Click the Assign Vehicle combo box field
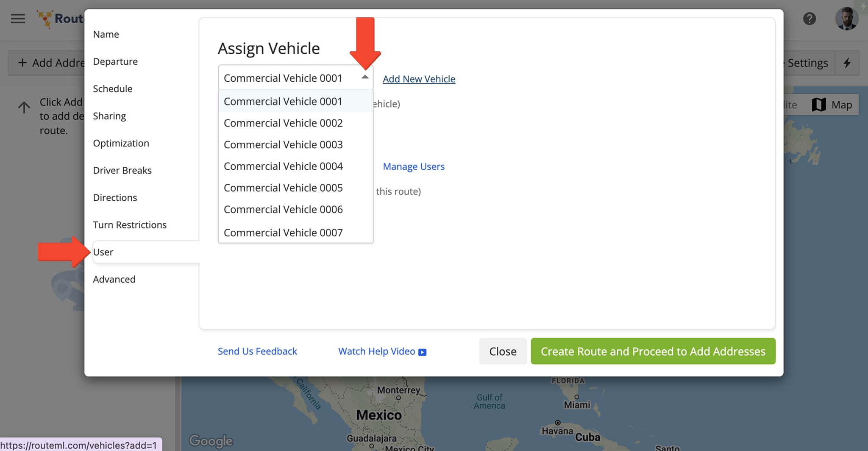 295,77
